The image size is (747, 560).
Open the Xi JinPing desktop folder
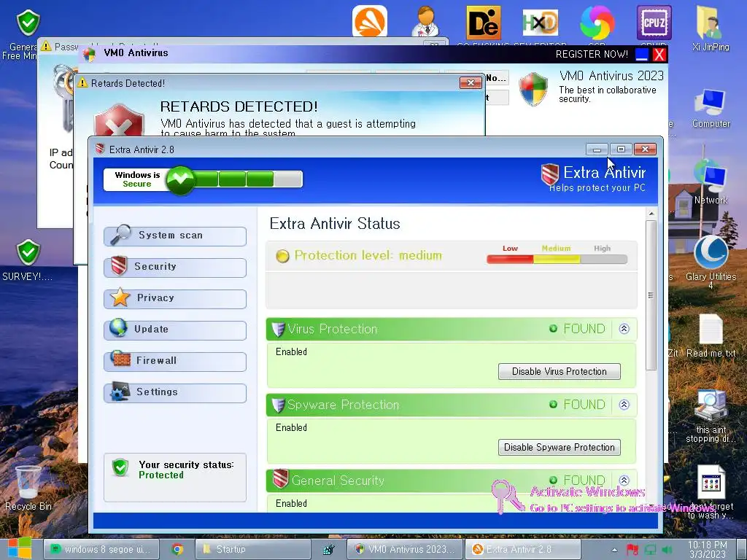coord(711,28)
